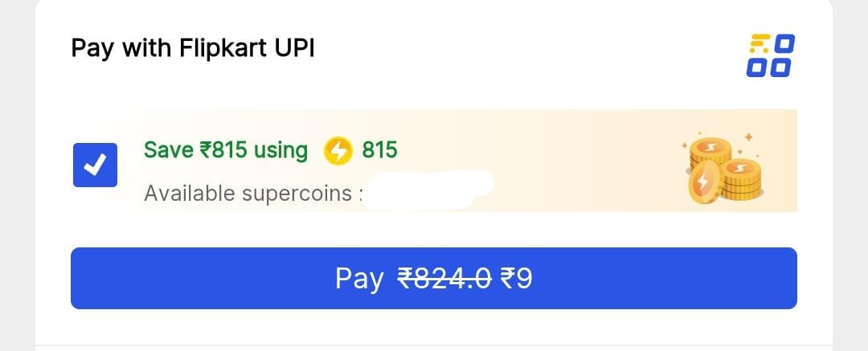The image size is (868, 351).
Task: Tap the beige supercoins offer banner
Action: (x=563, y=161)
